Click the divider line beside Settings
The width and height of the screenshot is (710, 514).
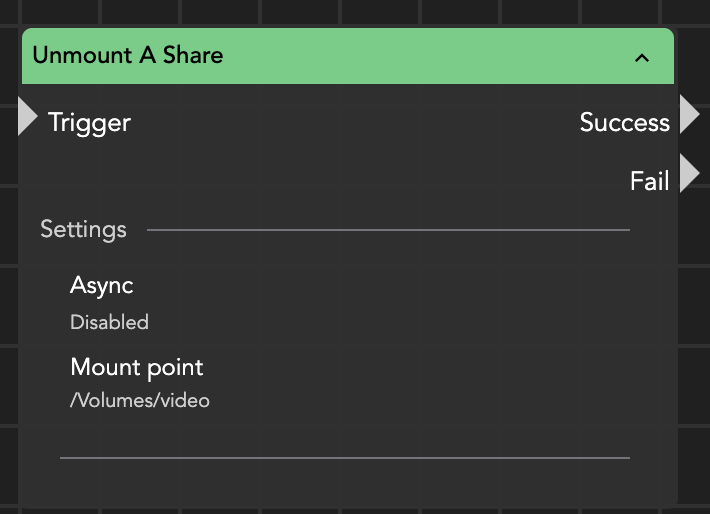pyautogui.click(x=388, y=230)
